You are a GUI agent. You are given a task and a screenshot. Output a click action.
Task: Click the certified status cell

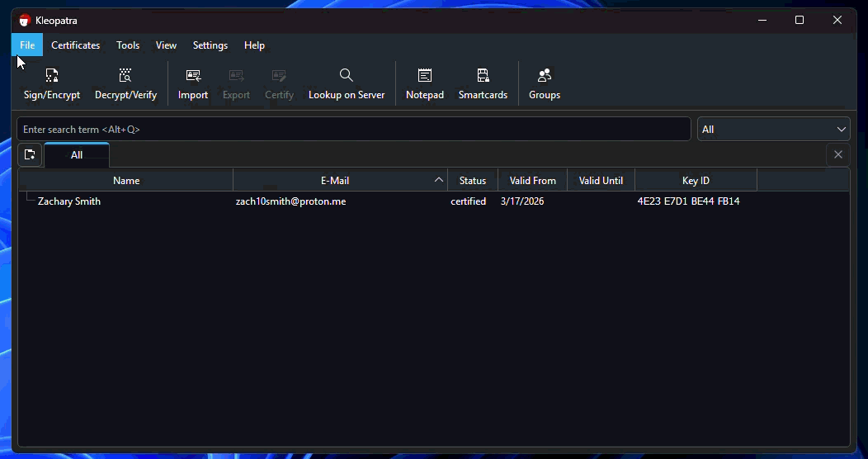(x=469, y=201)
